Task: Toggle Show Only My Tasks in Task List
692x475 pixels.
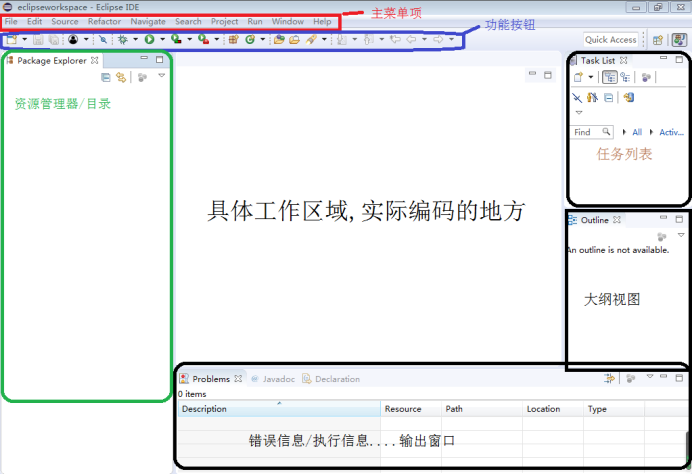Action: [x=593, y=98]
